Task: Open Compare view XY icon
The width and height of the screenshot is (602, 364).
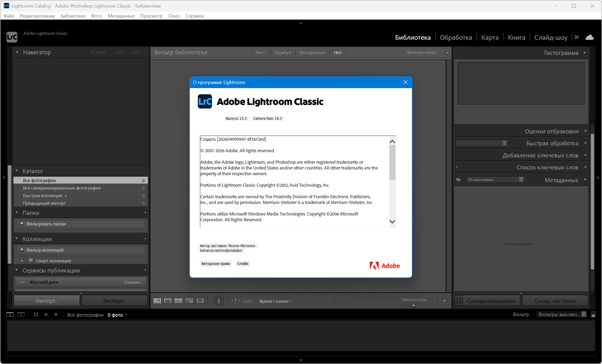Action: 178,301
